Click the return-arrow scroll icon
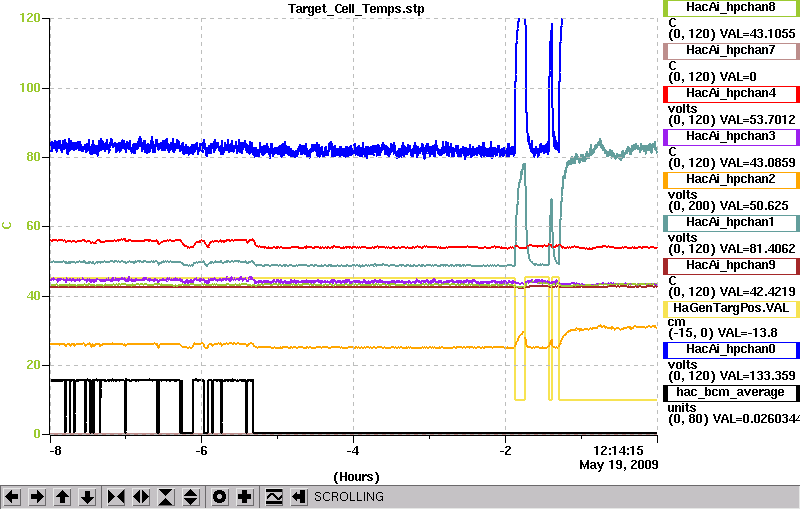 click(x=299, y=496)
